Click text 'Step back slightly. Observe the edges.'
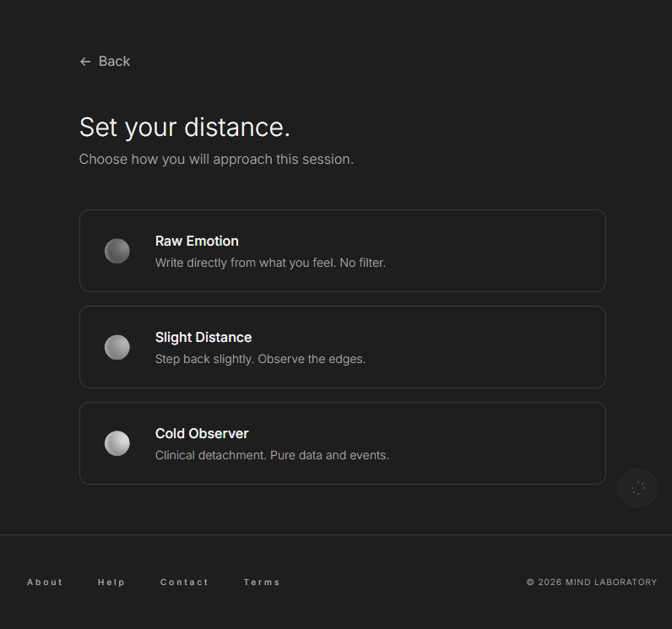Viewport: 672px width, 629px height. 260,359
